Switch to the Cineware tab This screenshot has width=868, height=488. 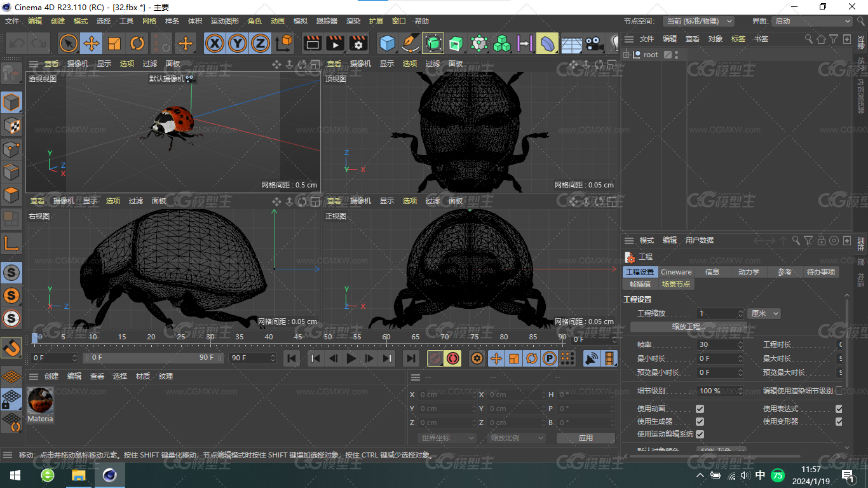tap(676, 272)
